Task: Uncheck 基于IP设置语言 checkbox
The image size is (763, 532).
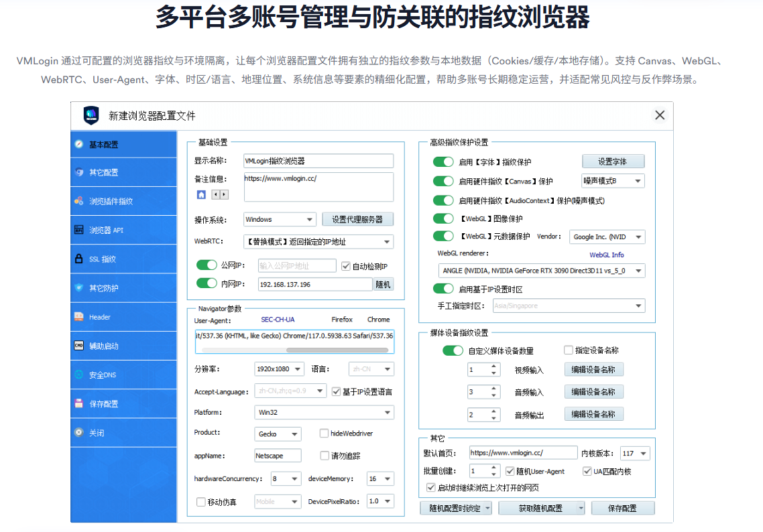Action: click(x=336, y=391)
